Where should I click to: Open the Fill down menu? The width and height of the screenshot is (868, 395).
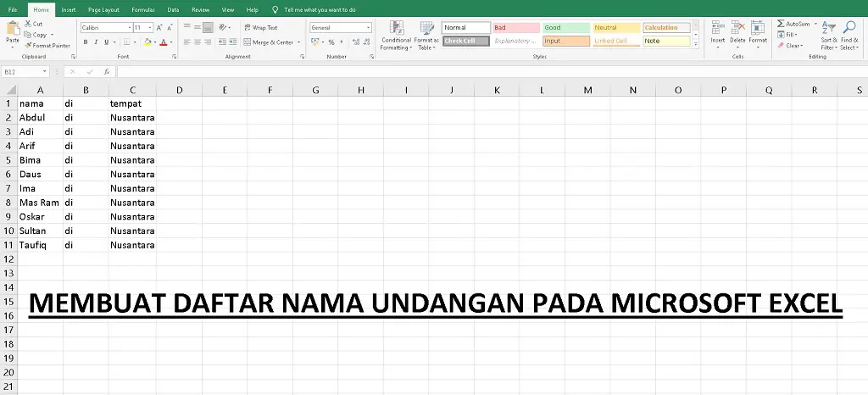[x=786, y=35]
